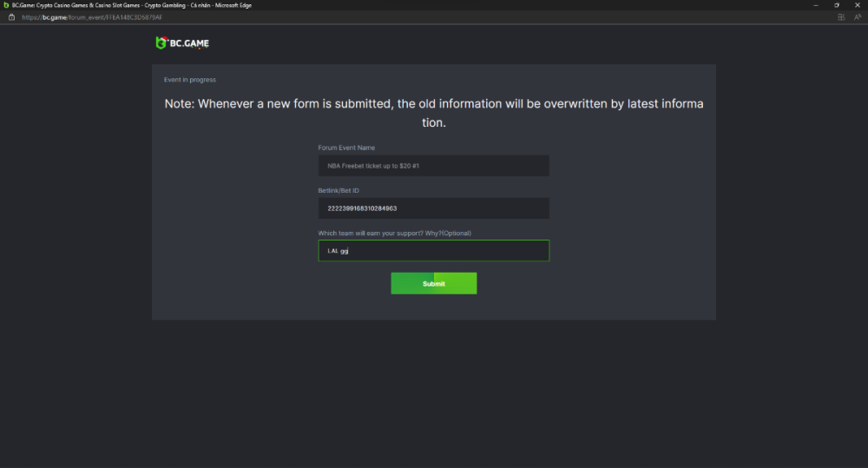The width and height of the screenshot is (868, 468).
Task: Place cursor in the team support text field
Action: point(433,251)
